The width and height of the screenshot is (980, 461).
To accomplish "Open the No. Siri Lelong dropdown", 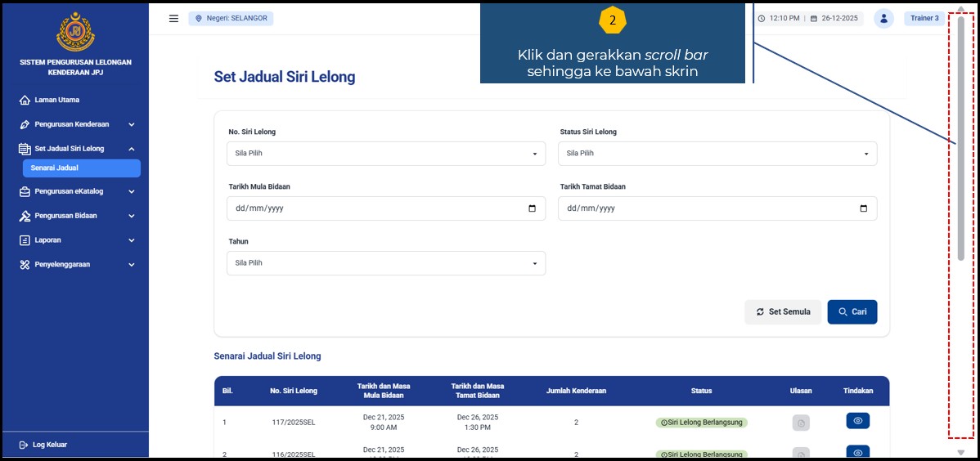I will pos(385,154).
